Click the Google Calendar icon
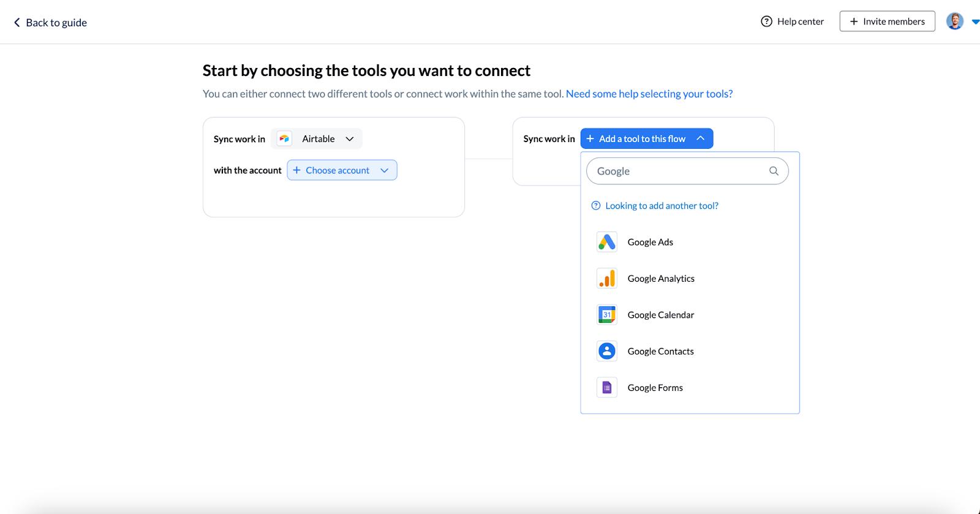980x514 pixels. [606, 315]
